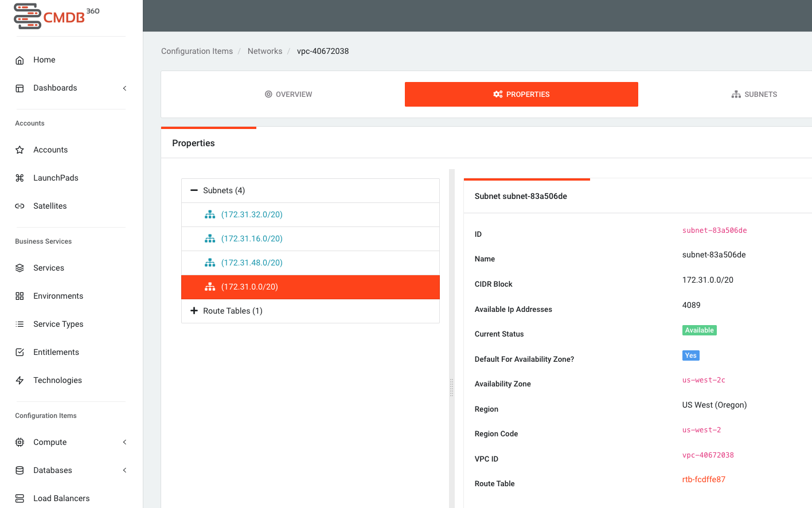Image resolution: width=812 pixels, height=508 pixels.
Task: Click the Entitlements check-square icon
Action: [19, 353]
